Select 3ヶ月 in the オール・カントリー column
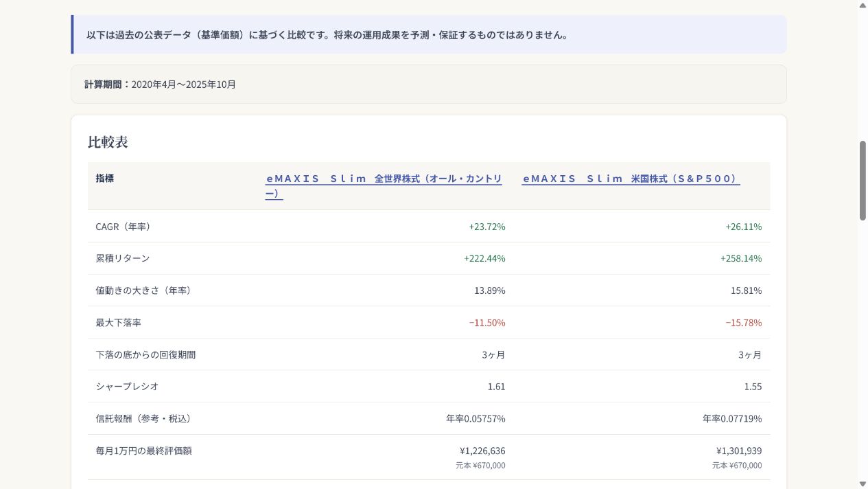 click(x=493, y=355)
